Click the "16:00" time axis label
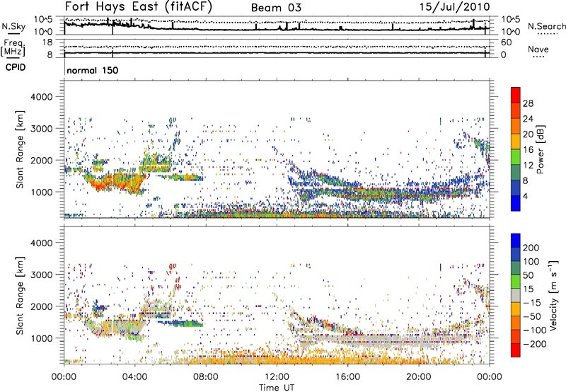Image resolution: width=566 pixels, height=392 pixels. point(347,377)
